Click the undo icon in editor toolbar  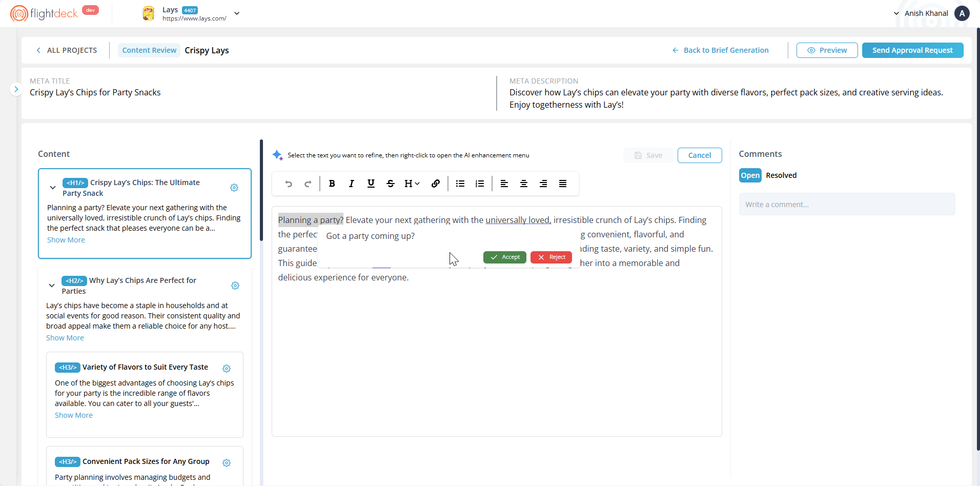pyautogui.click(x=289, y=184)
